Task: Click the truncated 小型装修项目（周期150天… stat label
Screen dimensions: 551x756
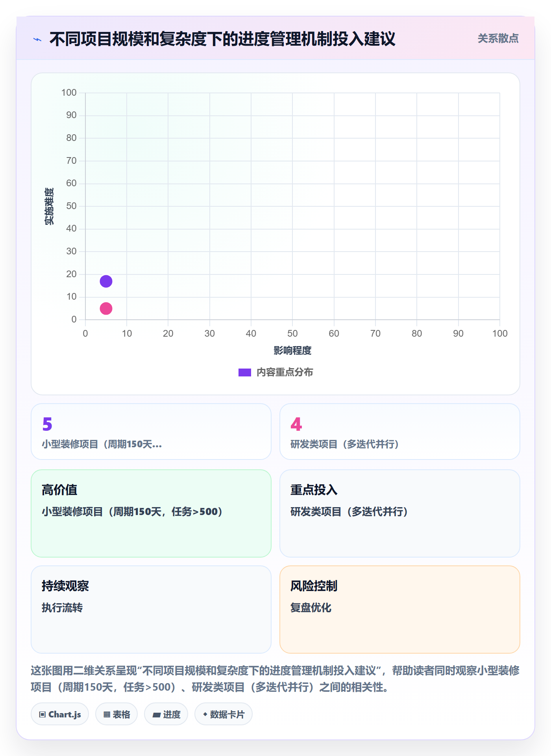Action: 102,444
